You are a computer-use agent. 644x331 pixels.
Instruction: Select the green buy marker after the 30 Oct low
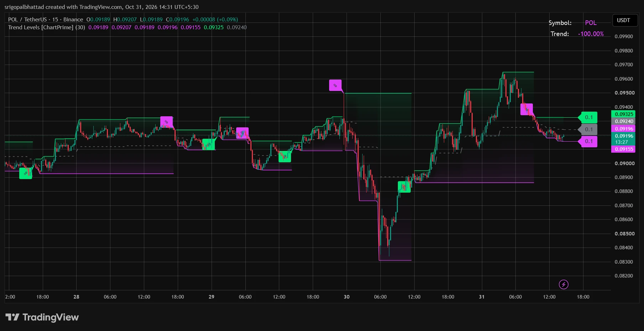point(404,187)
